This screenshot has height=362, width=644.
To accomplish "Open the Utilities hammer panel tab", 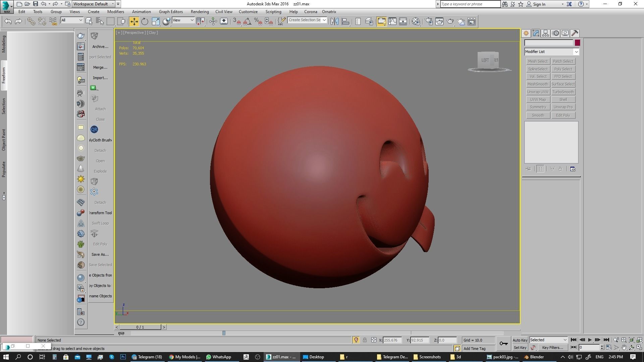I will pos(575,33).
